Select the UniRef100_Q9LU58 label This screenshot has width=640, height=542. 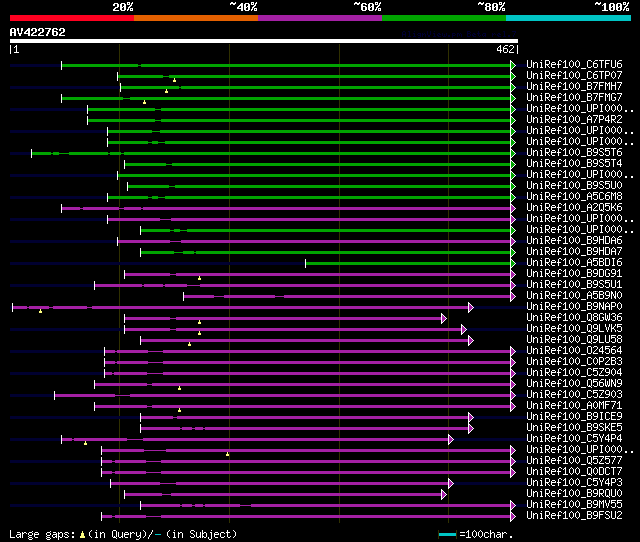574,340
